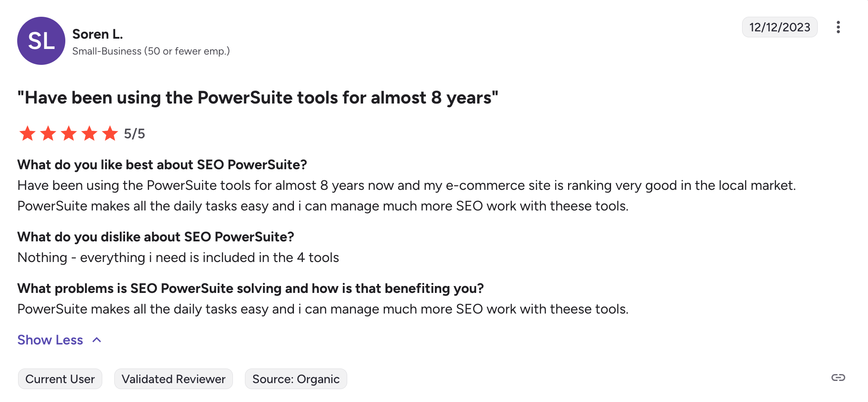Click the fourth rating star
Image resolution: width=868 pixels, height=402 pixels.
(x=89, y=134)
